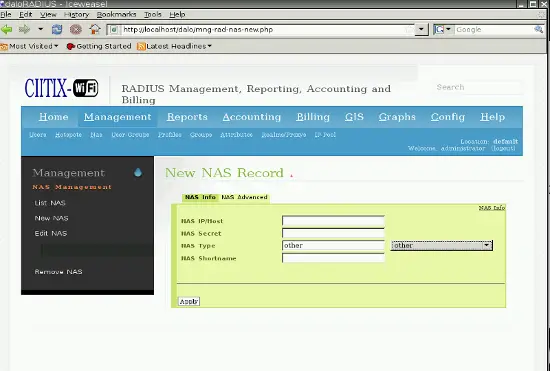Click the logout link
Image resolution: width=550 pixels, height=371 pixels.
[x=503, y=149]
